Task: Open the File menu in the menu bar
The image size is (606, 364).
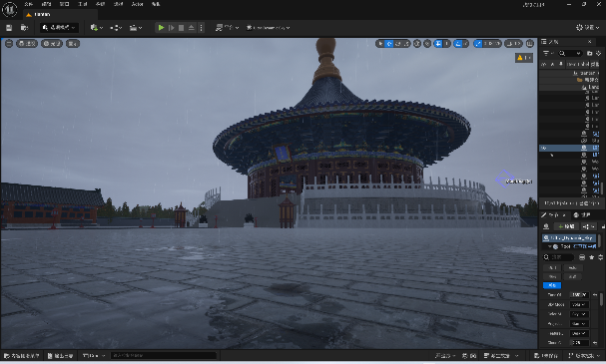Action: click(x=29, y=4)
